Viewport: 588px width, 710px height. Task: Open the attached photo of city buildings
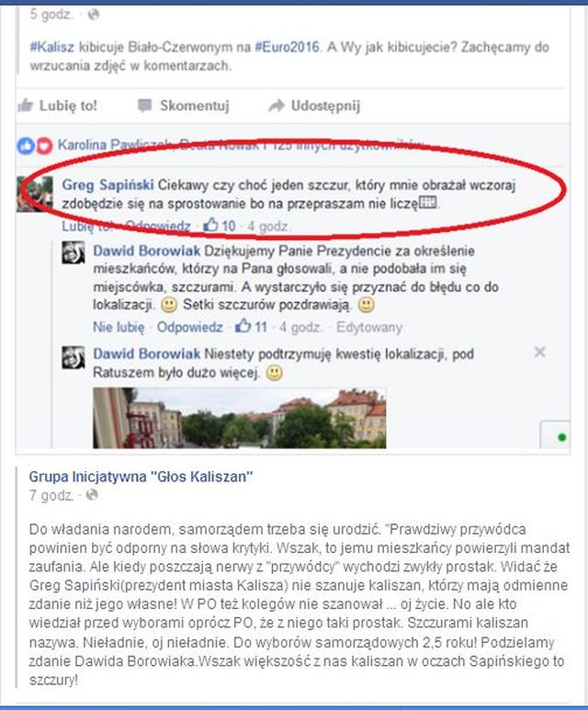[239, 418]
